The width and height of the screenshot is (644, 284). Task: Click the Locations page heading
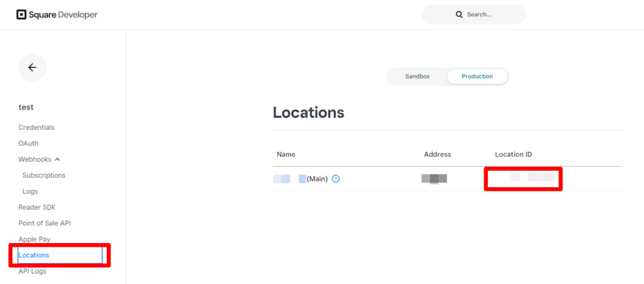[x=308, y=112]
